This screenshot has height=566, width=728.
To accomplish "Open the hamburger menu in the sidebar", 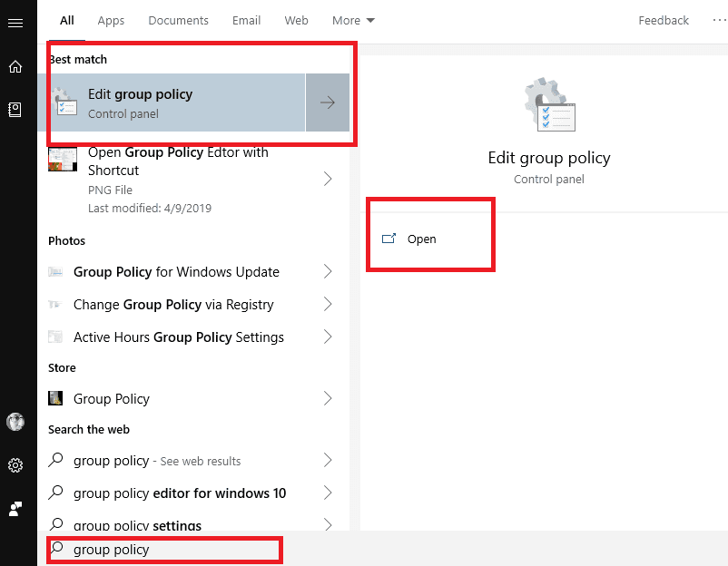I will [x=15, y=23].
